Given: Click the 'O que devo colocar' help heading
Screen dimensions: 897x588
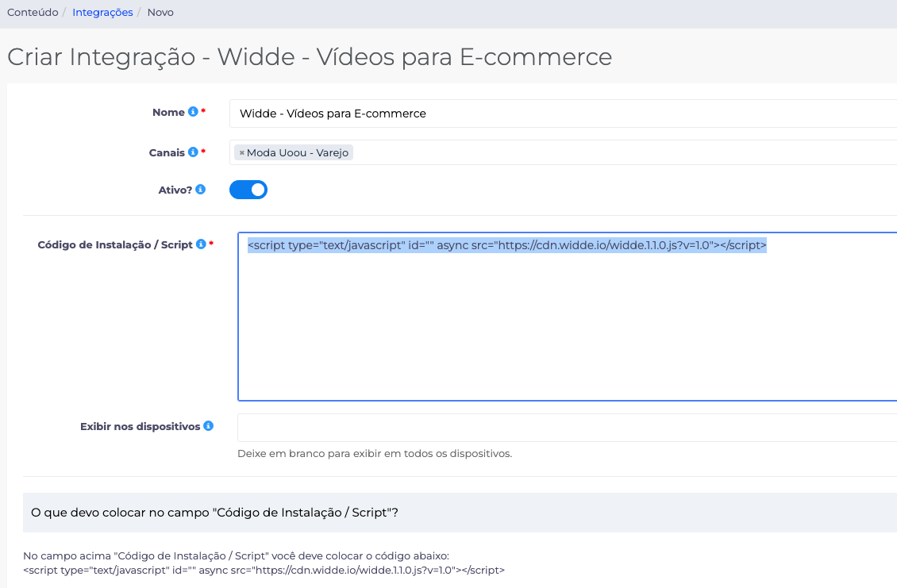Looking at the screenshot, I should click(214, 513).
